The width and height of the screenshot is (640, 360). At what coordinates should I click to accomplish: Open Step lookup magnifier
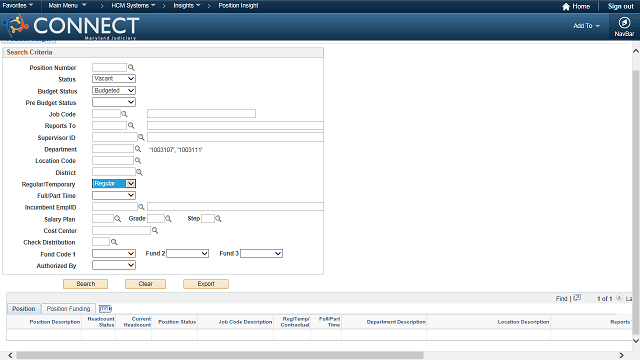click(218, 219)
